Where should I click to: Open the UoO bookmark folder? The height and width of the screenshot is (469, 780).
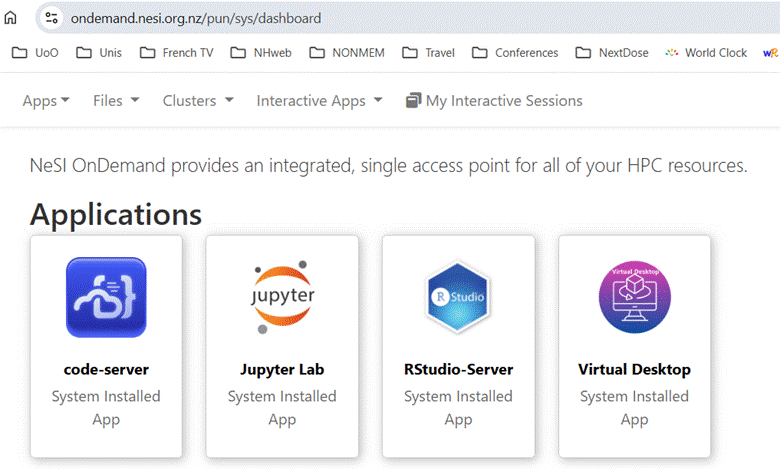(35, 53)
